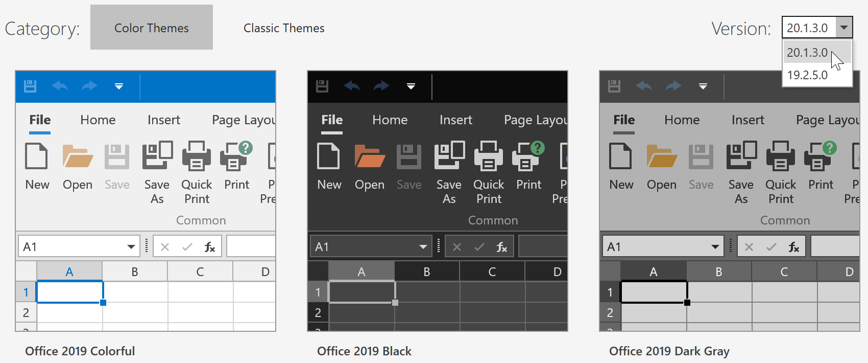Open the Version dropdown arrow
Image resolution: width=868 pixels, height=363 pixels.
tap(844, 28)
